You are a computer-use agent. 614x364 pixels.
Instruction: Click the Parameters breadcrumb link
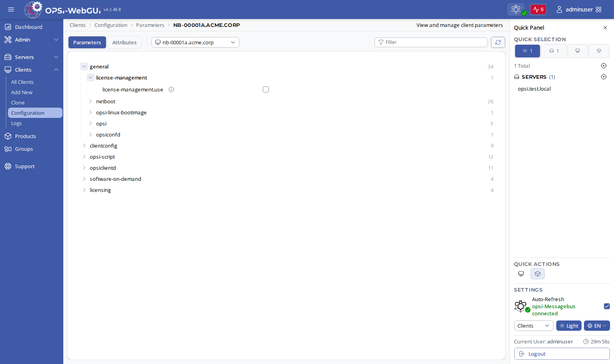150,25
